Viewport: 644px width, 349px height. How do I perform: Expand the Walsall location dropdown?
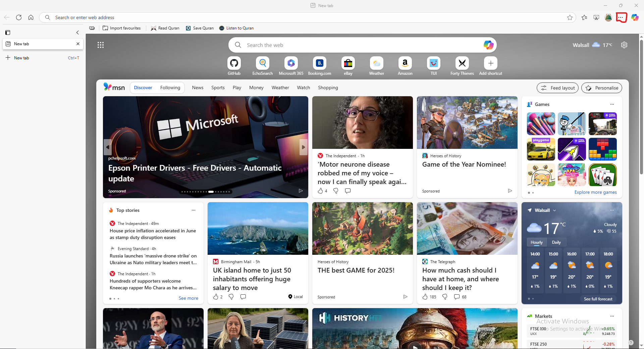tap(554, 211)
